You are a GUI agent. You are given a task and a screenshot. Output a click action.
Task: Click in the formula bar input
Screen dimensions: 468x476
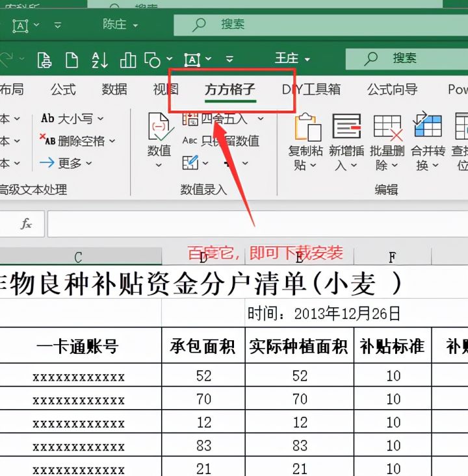point(257,224)
